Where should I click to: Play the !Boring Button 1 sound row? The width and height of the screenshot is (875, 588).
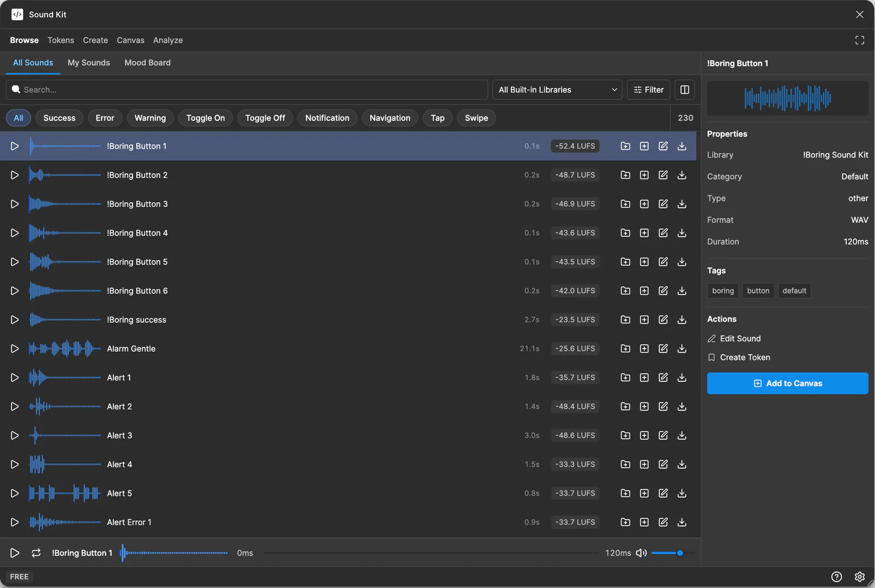(15, 146)
